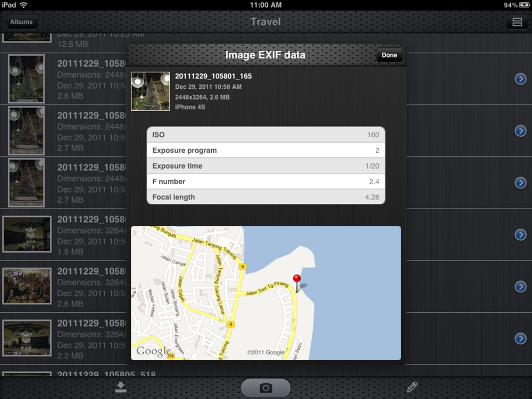Open details arrow for the 2.2 MB photo

520,338
